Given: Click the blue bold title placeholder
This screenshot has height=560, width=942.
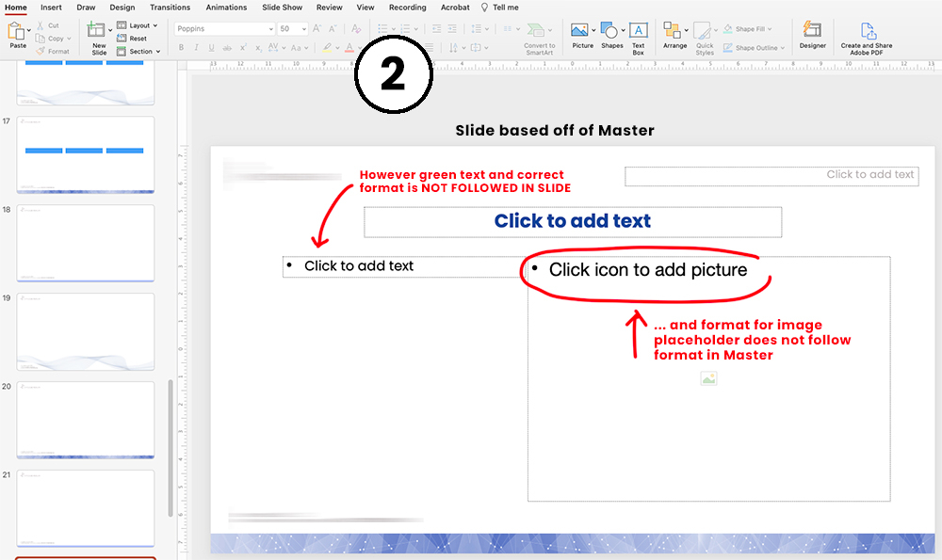Looking at the screenshot, I should (573, 221).
